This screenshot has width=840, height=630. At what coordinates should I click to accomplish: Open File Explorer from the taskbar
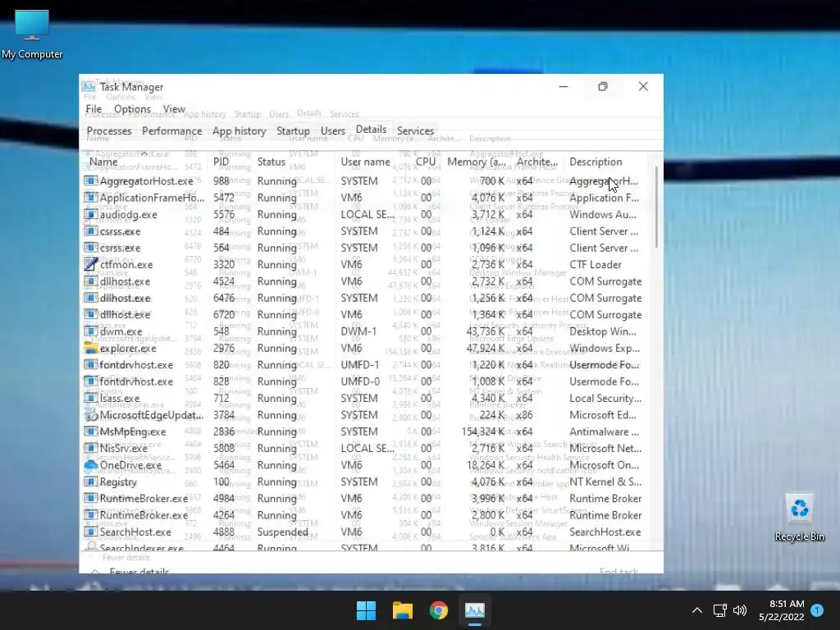point(402,610)
